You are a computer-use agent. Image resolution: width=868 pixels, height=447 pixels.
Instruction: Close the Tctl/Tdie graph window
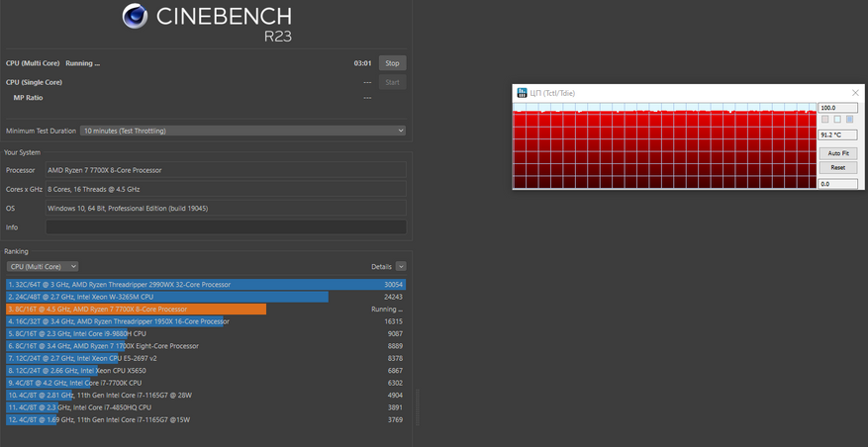855,92
